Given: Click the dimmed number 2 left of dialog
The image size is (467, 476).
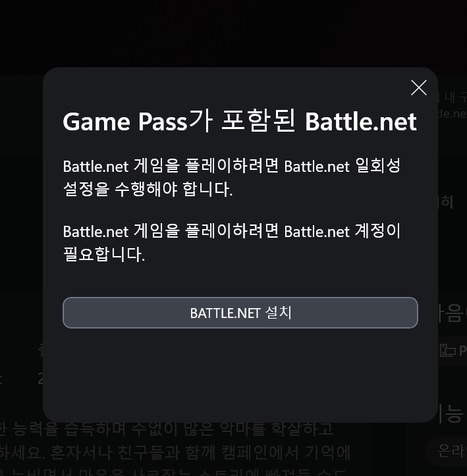Looking at the screenshot, I should (40, 379).
